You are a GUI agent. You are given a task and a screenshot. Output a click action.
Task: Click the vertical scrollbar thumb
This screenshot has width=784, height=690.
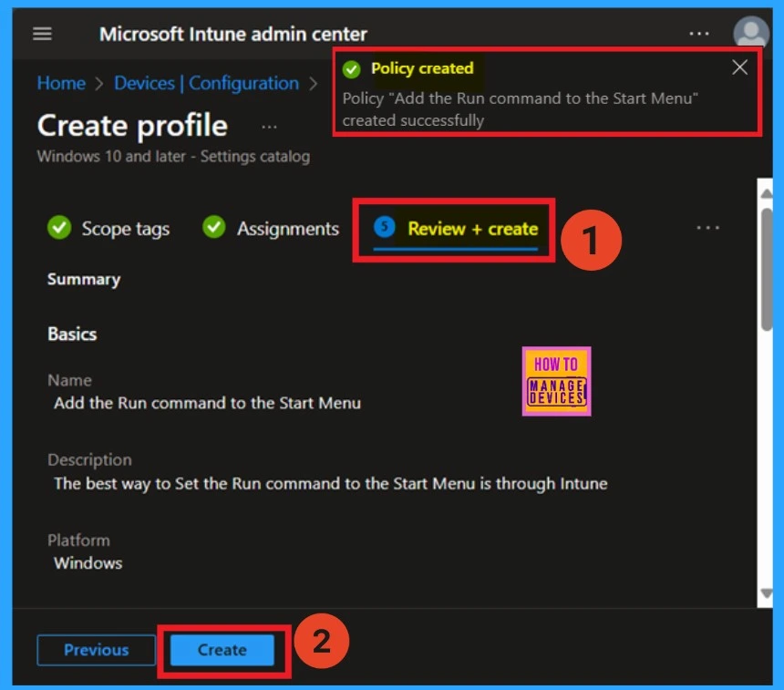tap(766, 269)
